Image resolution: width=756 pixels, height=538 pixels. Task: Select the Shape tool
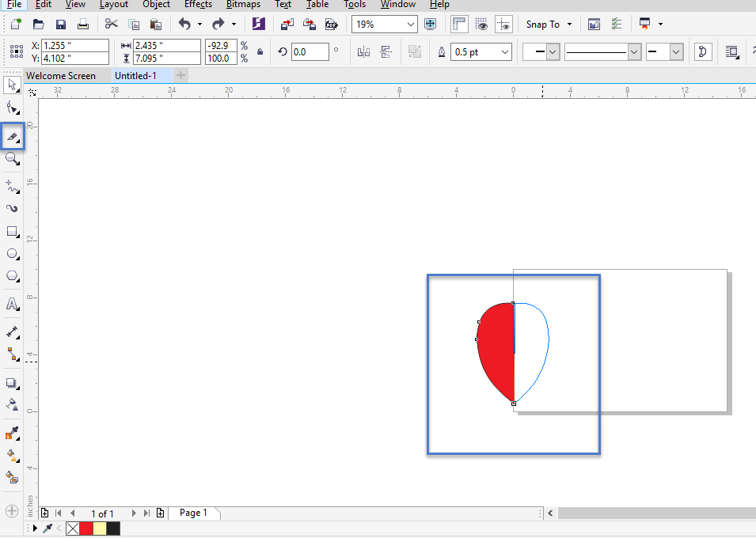[x=12, y=108]
